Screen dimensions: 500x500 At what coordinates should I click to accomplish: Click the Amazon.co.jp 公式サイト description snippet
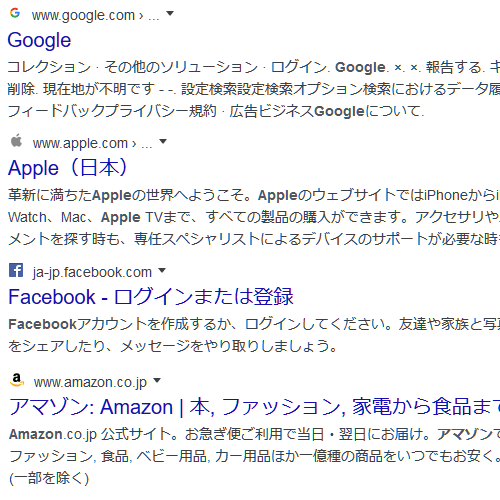(x=254, y=456)
